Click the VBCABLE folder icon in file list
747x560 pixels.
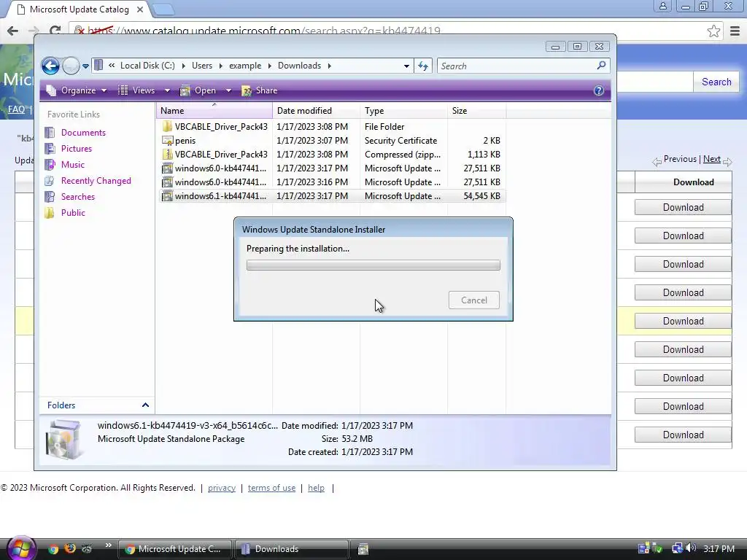click(167, 127)
